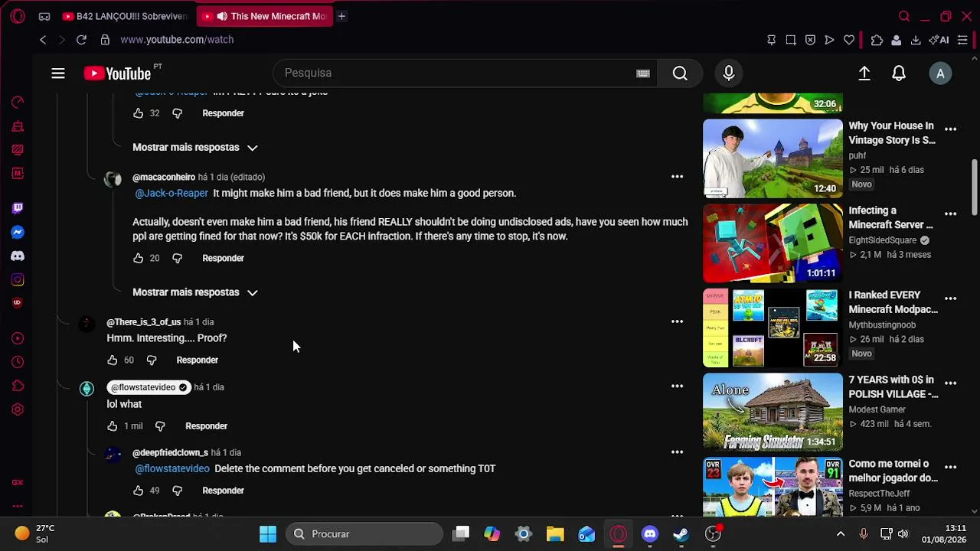Click the Opera GX logo menu

click(18, 16)
